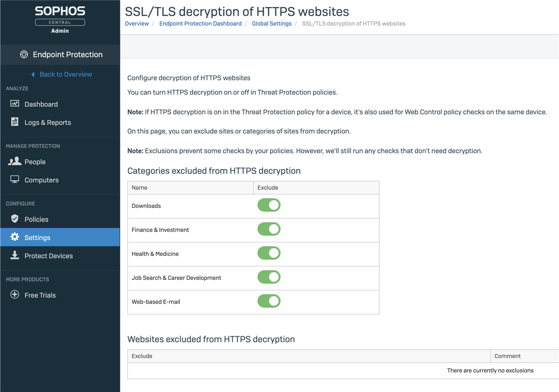Click the Downloads category name

click(x=146, y=206)
